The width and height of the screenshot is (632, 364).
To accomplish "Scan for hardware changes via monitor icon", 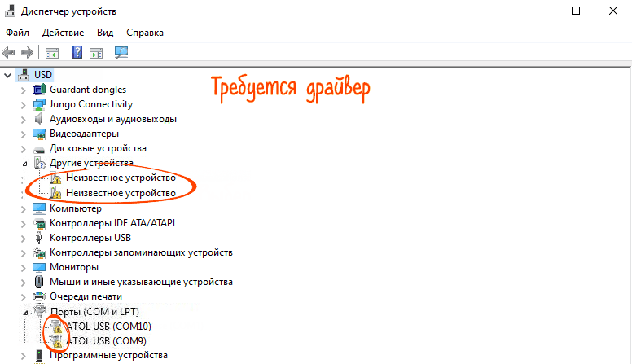I will pos(121,52).
